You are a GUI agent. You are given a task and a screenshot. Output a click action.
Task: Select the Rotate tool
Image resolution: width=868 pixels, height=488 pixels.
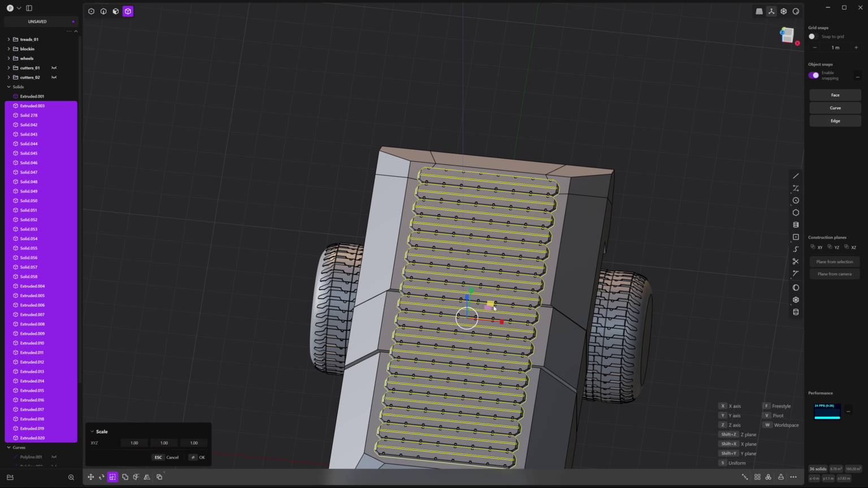click(x=102, y=477)
